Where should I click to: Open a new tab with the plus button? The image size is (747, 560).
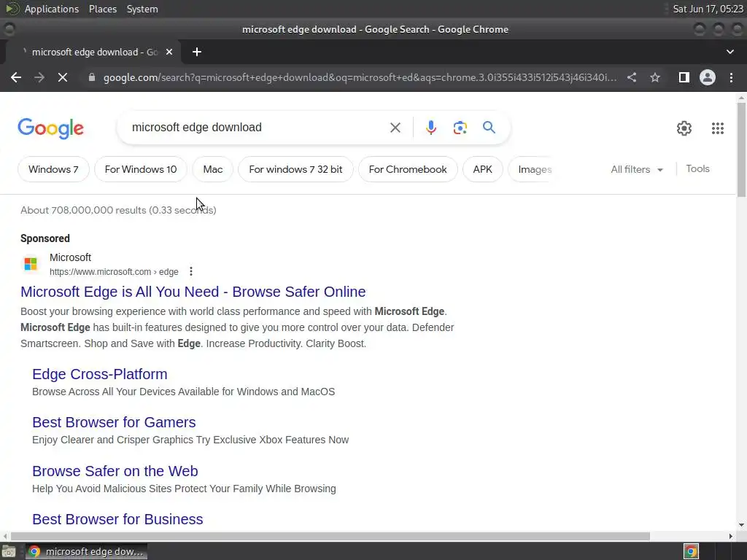197,52
